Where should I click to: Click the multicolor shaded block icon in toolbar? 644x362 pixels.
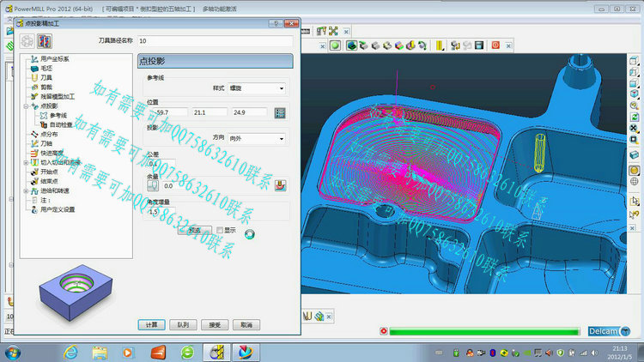click(x=398, y=45)
